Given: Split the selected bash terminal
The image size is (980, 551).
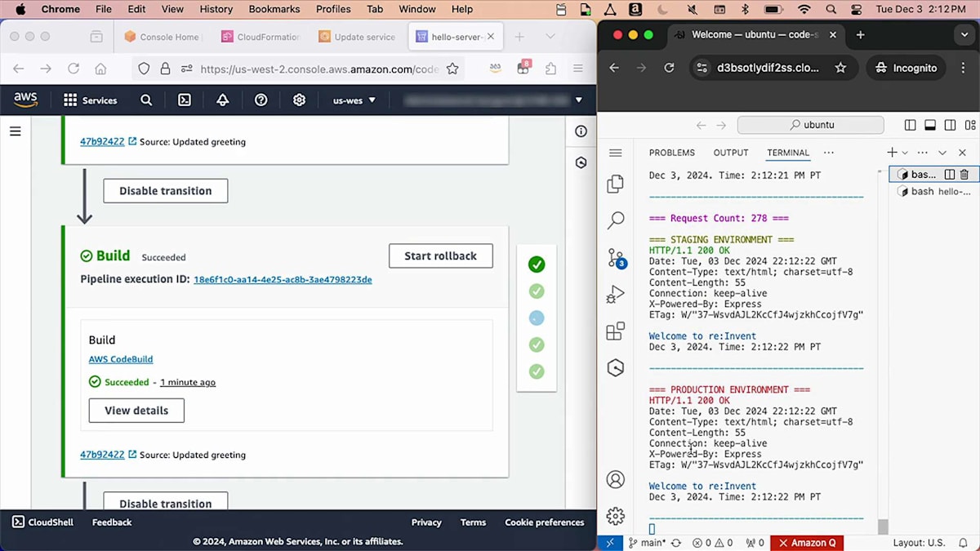Looking at the screenshot, I should [950, 174].
